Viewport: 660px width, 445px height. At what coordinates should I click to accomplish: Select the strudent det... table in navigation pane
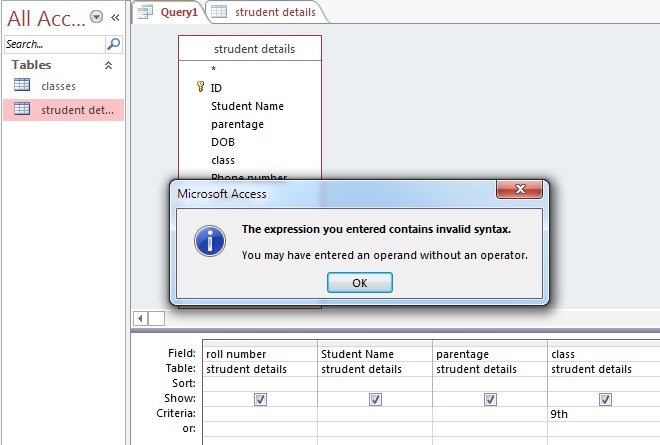[x=63, y=110]
